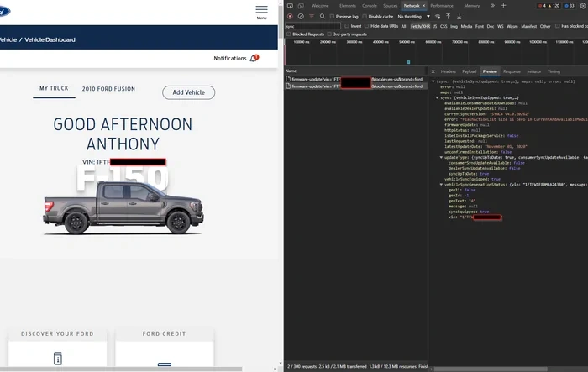
Task: Click the Notifications bell icon
Action: (255, 59)
